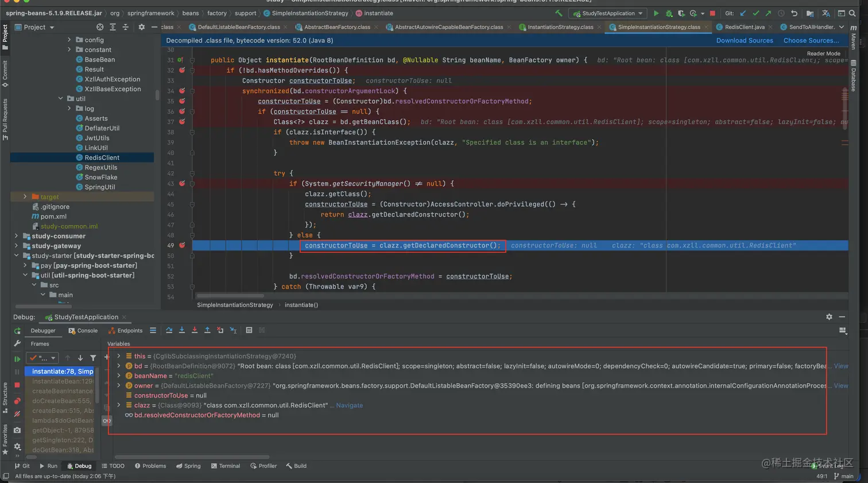
Task: Force step into using the red arrow
Action: coord(194,330)
